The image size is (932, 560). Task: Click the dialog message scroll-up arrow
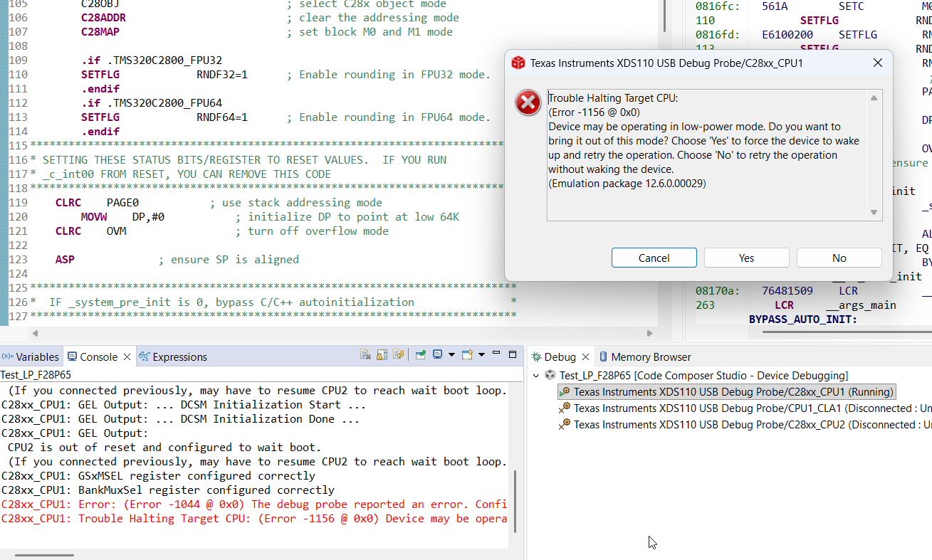click(874, 98)
